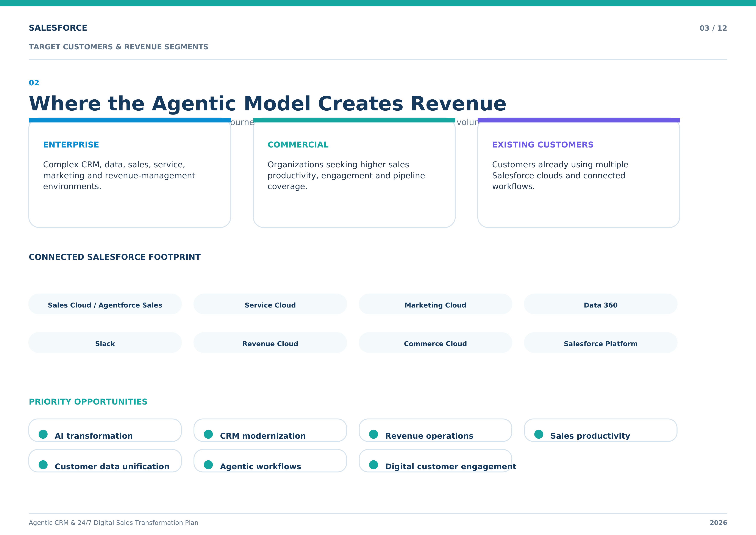
Task: Select the Sales Cloud / Agentforce Sales pill
Action: (105, 304)
